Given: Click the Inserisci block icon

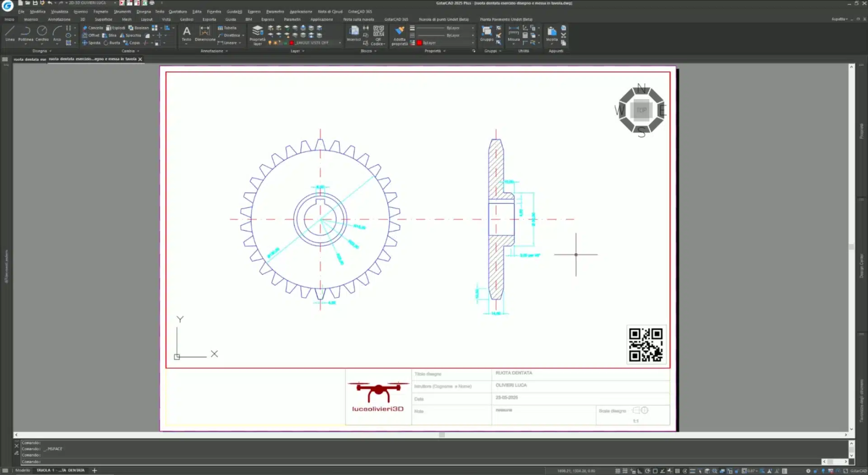Looking at the screenshot, I should (354, 34).
